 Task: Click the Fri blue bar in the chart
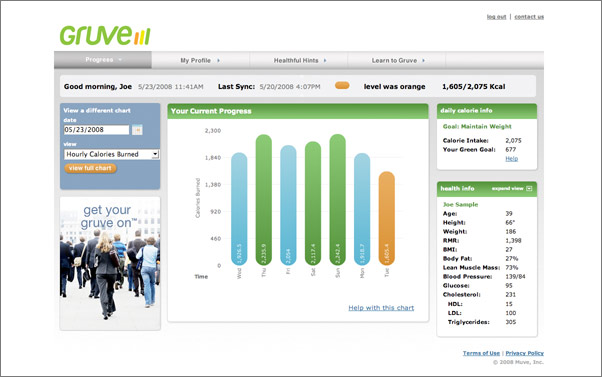point(288,205)
